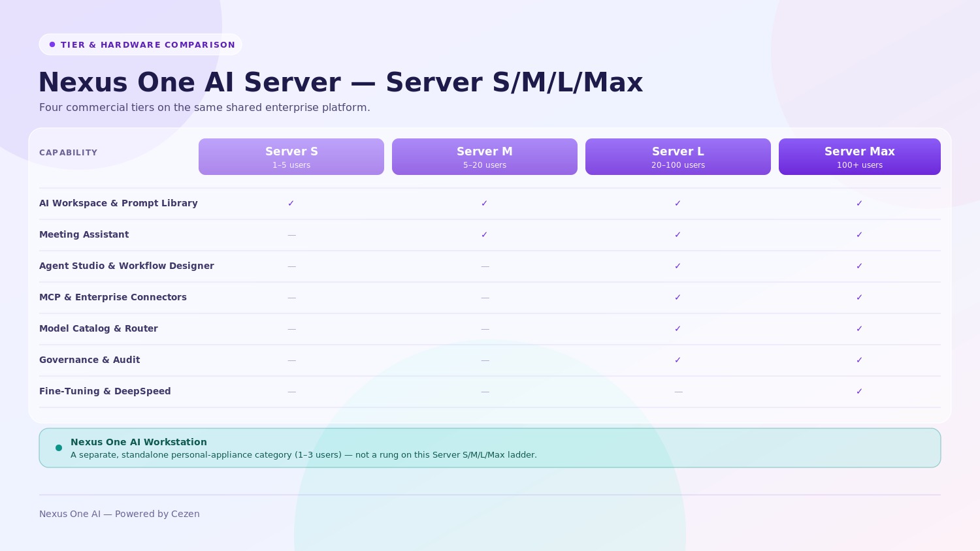Viewport: 980px width, 551px height.
Task: Click MCP Connectors checkmark under Server Max
Action: [860, 297]
